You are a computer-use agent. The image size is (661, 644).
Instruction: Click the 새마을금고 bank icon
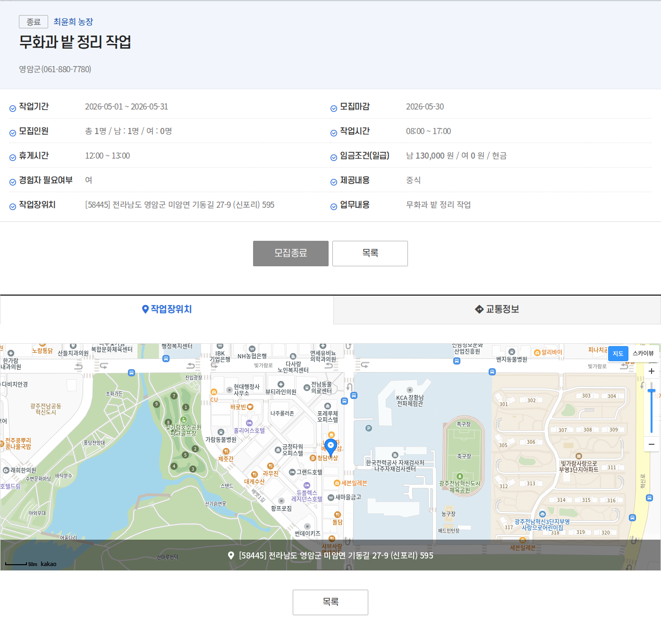pyautogui.click(x=331, y=497)
